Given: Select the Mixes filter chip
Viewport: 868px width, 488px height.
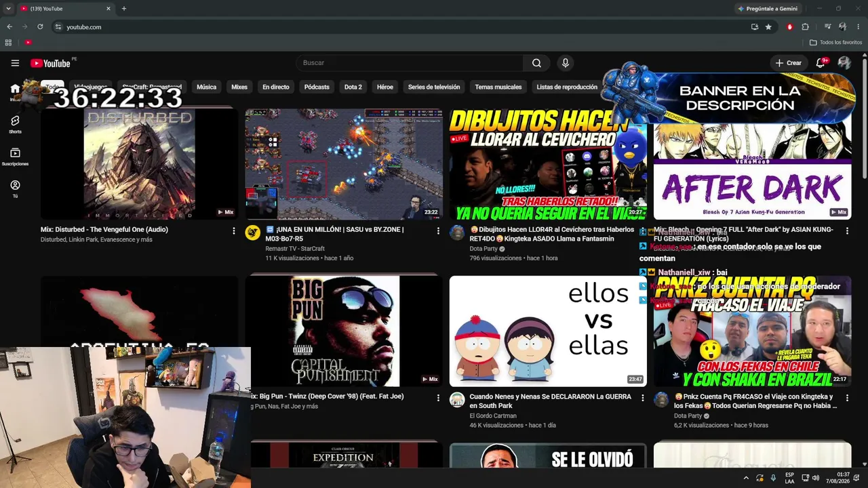Looking at the screenshot, I should [239, 87].
